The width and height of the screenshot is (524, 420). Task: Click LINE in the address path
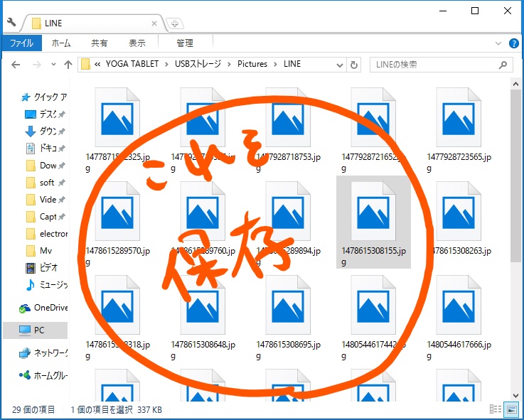(x=292, y=64)
